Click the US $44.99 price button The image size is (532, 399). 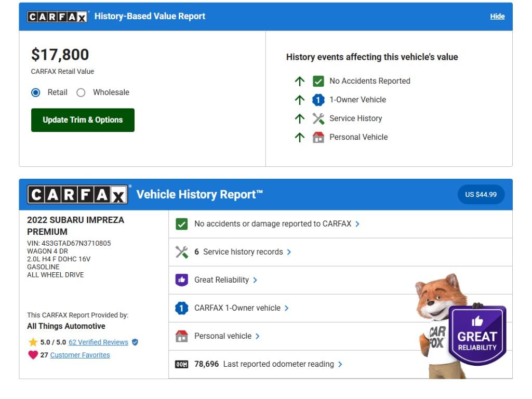click(481, 194)
